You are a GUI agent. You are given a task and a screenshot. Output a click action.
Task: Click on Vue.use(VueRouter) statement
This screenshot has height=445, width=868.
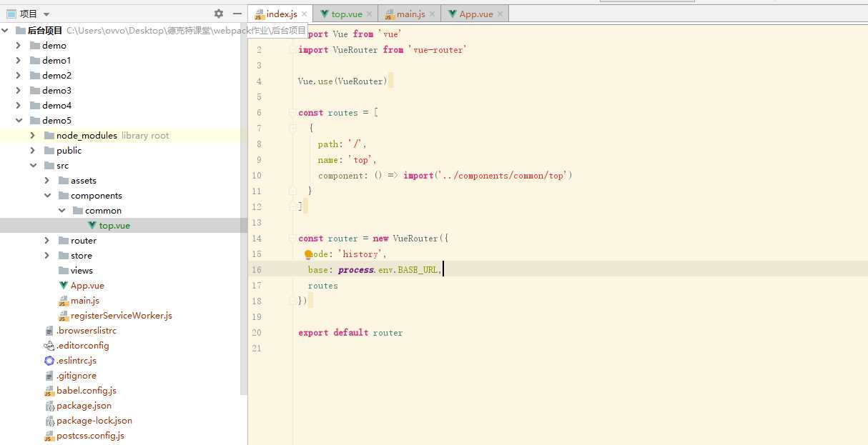click(x=342, y=81)
